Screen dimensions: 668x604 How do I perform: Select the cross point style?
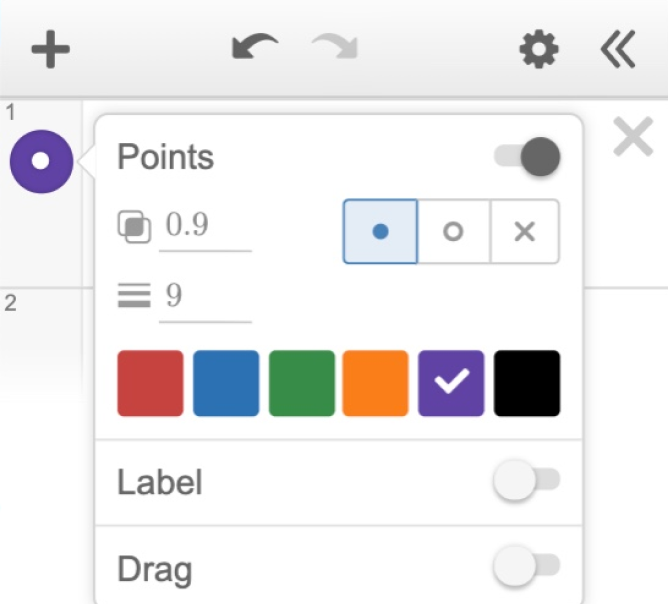pyautogui.click(x=524, y=231)
